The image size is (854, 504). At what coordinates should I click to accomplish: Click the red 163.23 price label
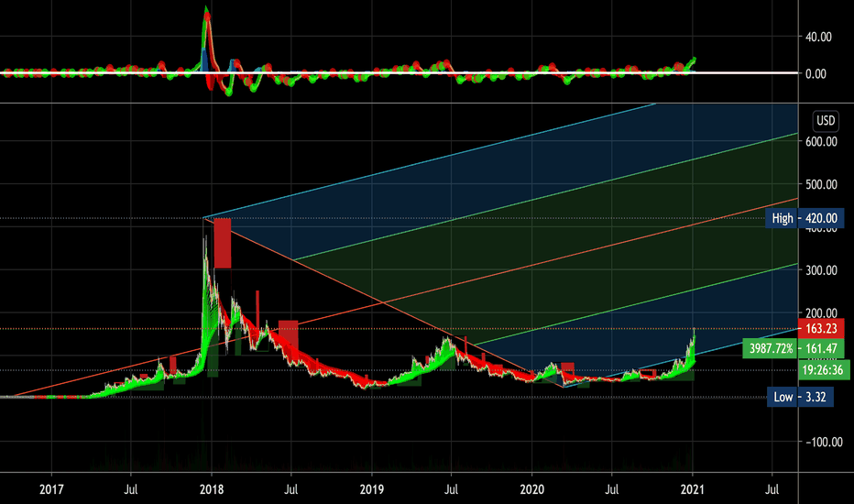click(x=821, y=329)
